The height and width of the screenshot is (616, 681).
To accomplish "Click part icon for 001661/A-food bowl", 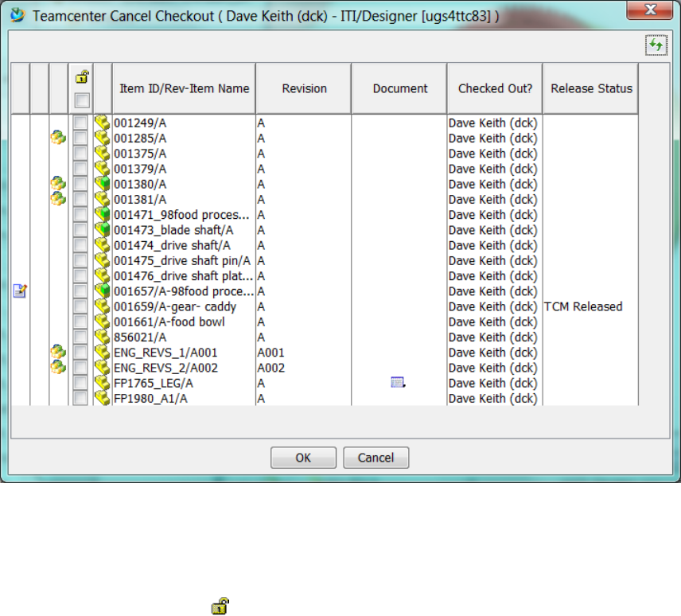I will (x=102, y=322).
